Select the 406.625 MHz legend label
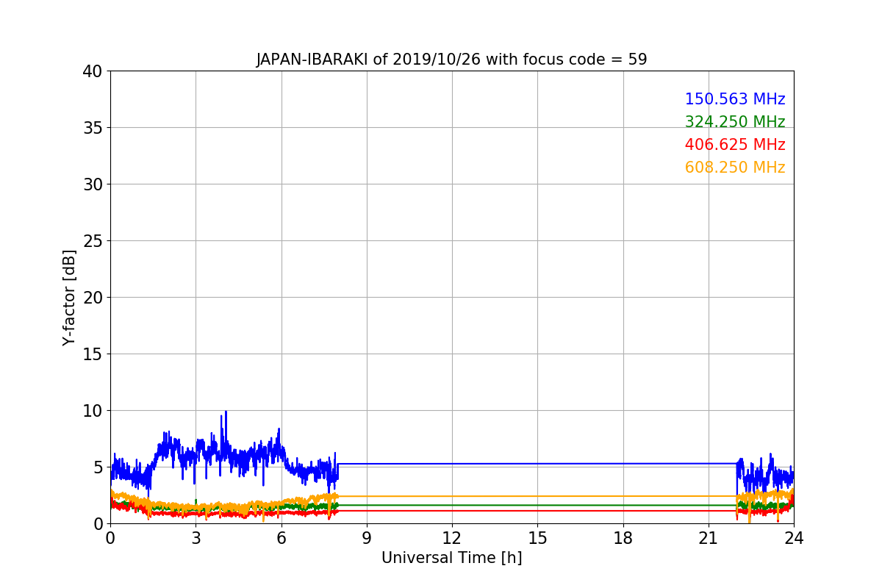The image size is (882, 588). (x=735, y=145)
